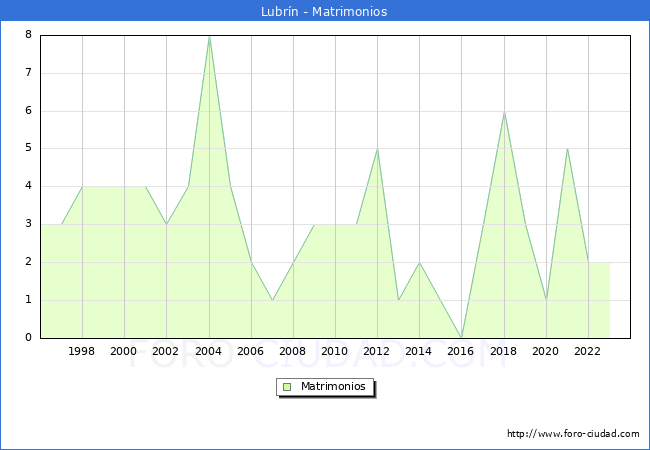Click the 2014 x-axis label
The height and width of the screenshot is (450, 650).
pyautogui.click(x=419, y=352)
